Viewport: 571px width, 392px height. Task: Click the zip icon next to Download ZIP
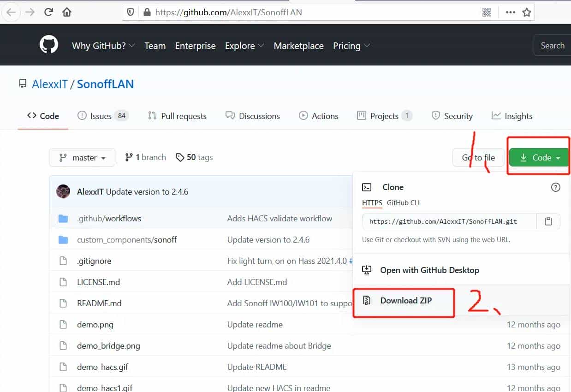[x=367, y=301]
